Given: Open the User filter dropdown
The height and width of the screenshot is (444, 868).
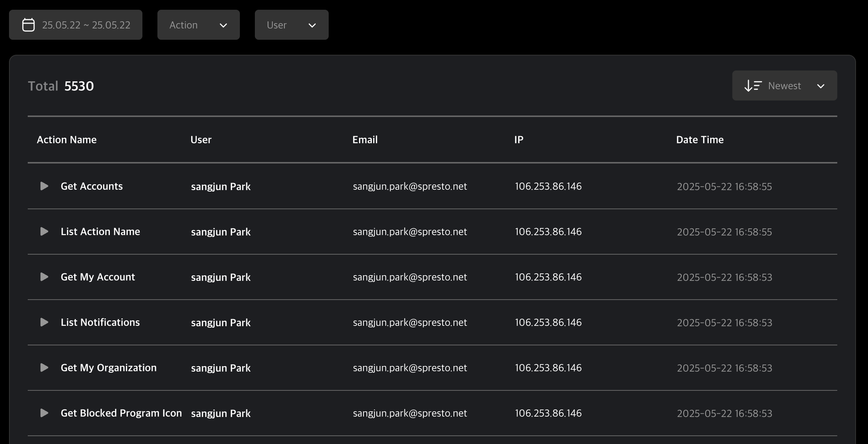Looking at the screenshot, I should [291, 25].
